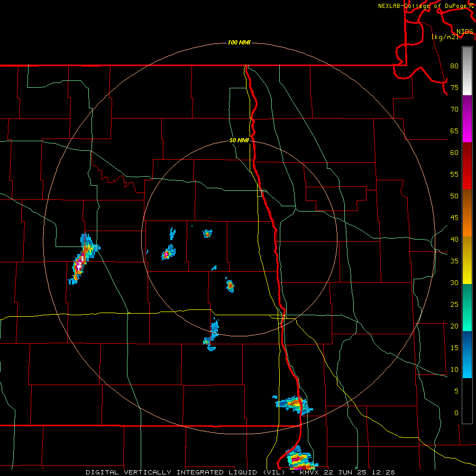Select the 15 value on the color scale

tap(454, 348)
